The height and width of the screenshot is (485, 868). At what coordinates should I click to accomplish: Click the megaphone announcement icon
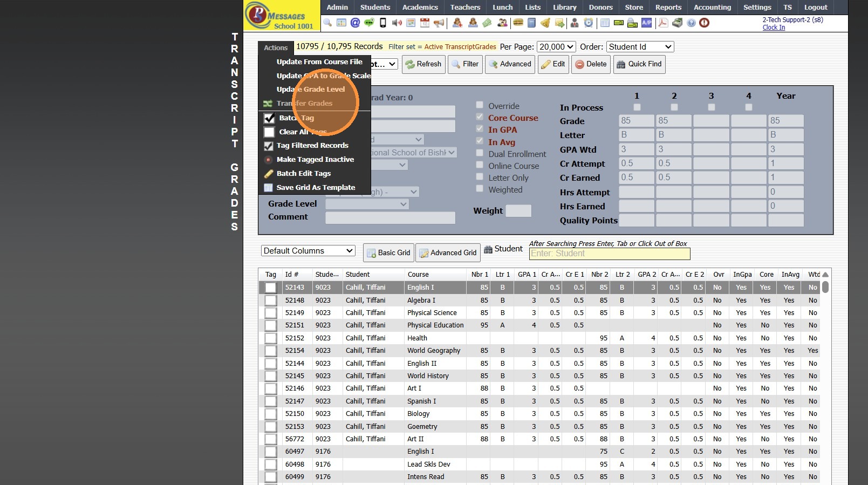pos(439,23)
